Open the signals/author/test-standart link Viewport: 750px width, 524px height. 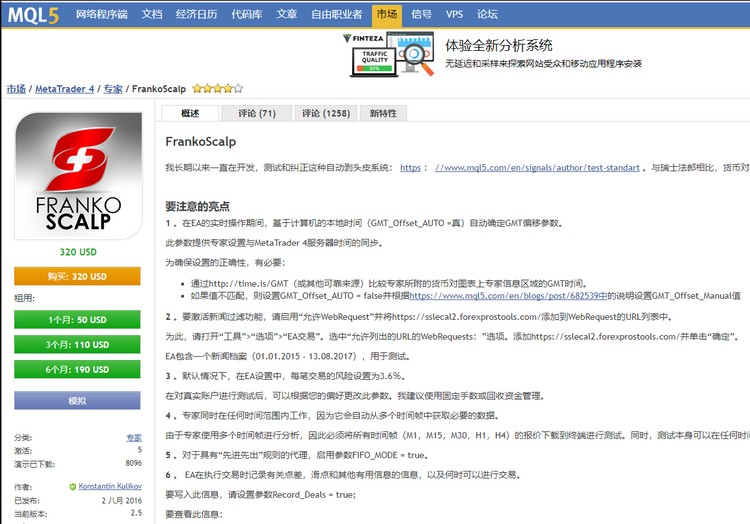tap(537, 168)
